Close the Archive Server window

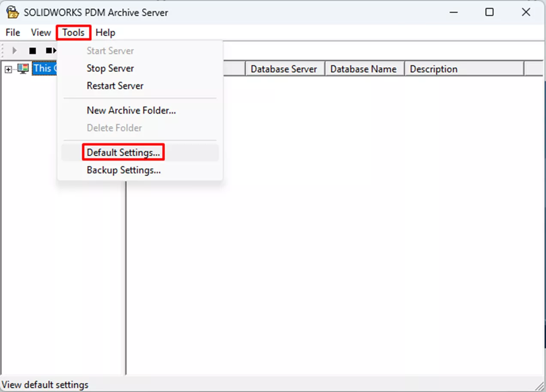(x=526, y=12)
